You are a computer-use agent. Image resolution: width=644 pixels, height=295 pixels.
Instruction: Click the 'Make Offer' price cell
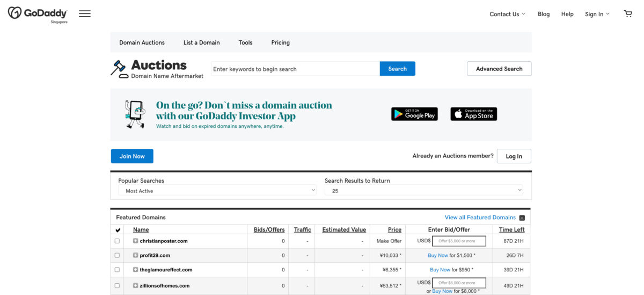coord(389,241)
